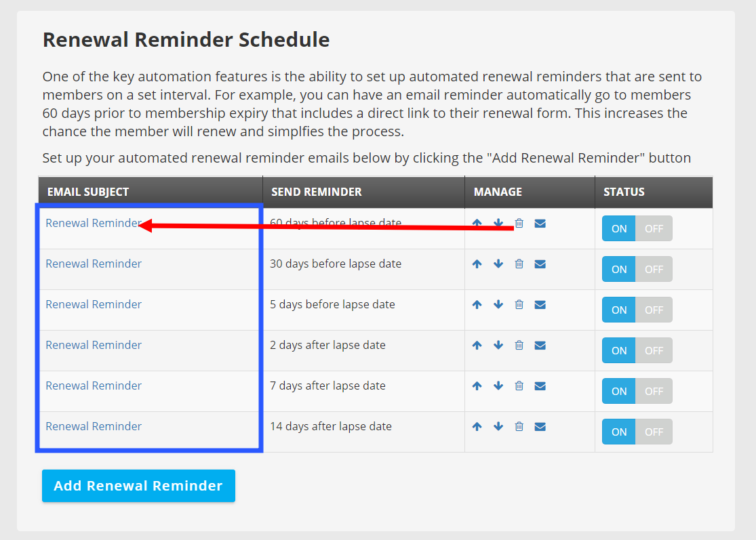Click envelope icon for 60 days before reminder
The image size is (756, 540).
tap(540, 224)
